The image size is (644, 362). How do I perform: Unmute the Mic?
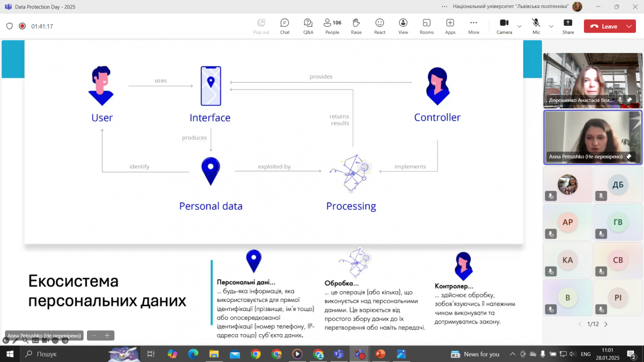click(536, 26)
